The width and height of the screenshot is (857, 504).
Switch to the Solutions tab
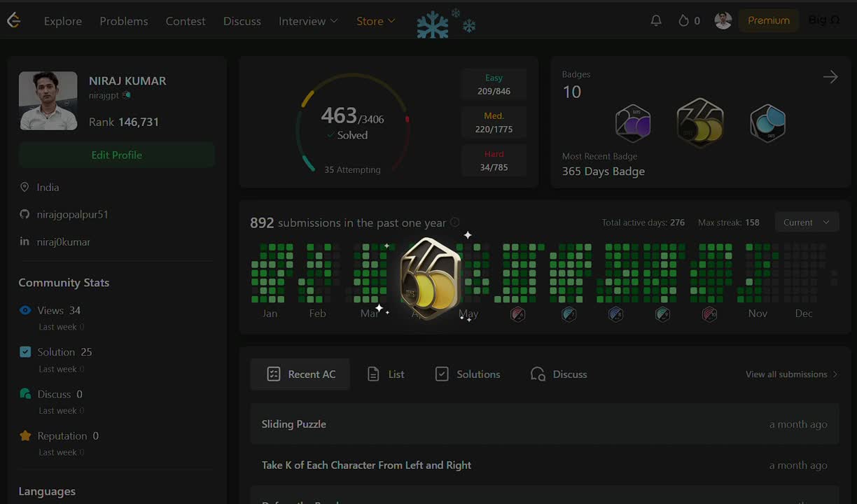tap(468, 374)
